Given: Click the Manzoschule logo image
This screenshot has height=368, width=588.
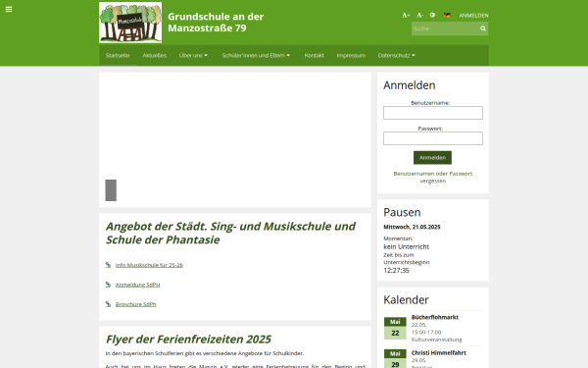Looking at the screenshot, I should tap(130, 23).
